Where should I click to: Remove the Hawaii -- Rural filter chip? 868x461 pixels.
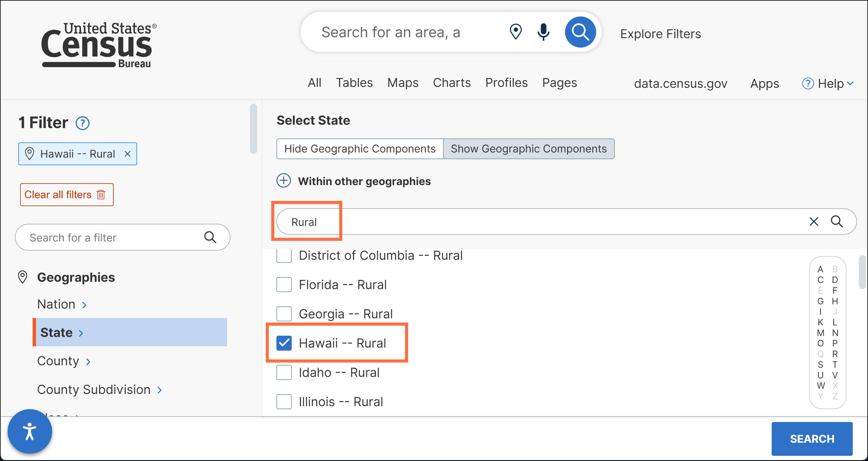[x=127, y=154]
